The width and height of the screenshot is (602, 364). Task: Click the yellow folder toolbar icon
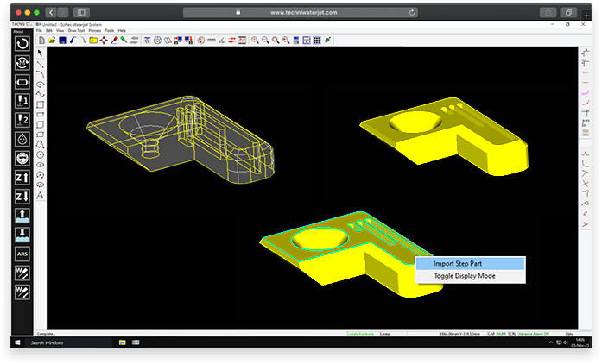pyautogui.click(x=93, y=40)
